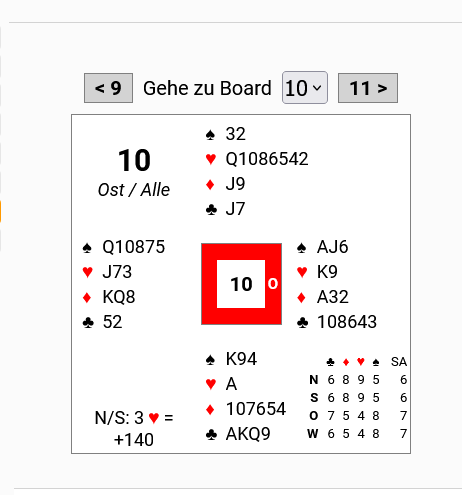Click East's club suit icon
462x495 pixels.
[x=302, y=323]
